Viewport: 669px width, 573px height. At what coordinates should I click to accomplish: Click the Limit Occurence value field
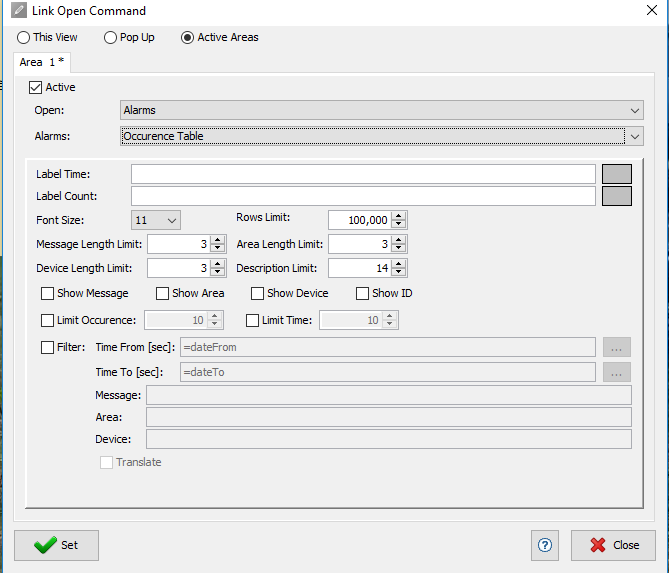176,320
